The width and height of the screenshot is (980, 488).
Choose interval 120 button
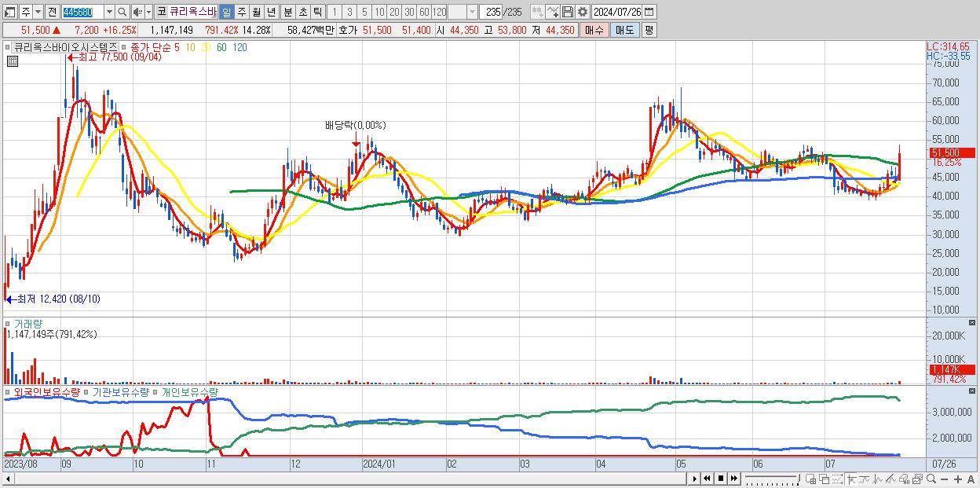coord(439,12)
